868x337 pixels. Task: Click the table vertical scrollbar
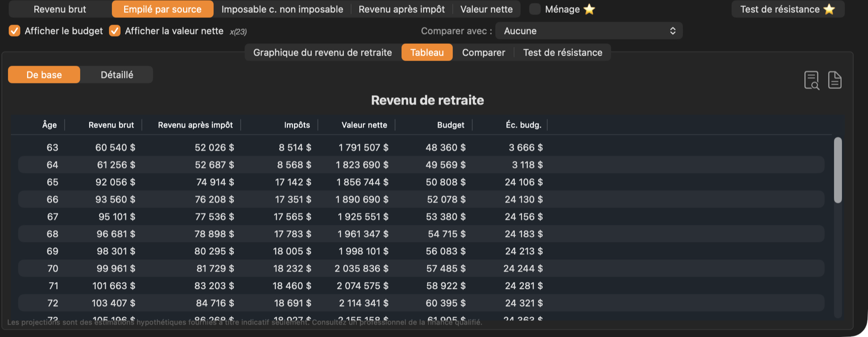point(837,169)
